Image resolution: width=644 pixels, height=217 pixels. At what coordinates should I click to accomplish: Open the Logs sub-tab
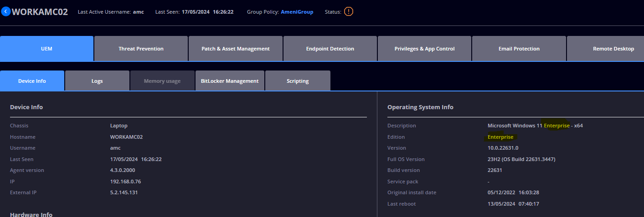97,81
